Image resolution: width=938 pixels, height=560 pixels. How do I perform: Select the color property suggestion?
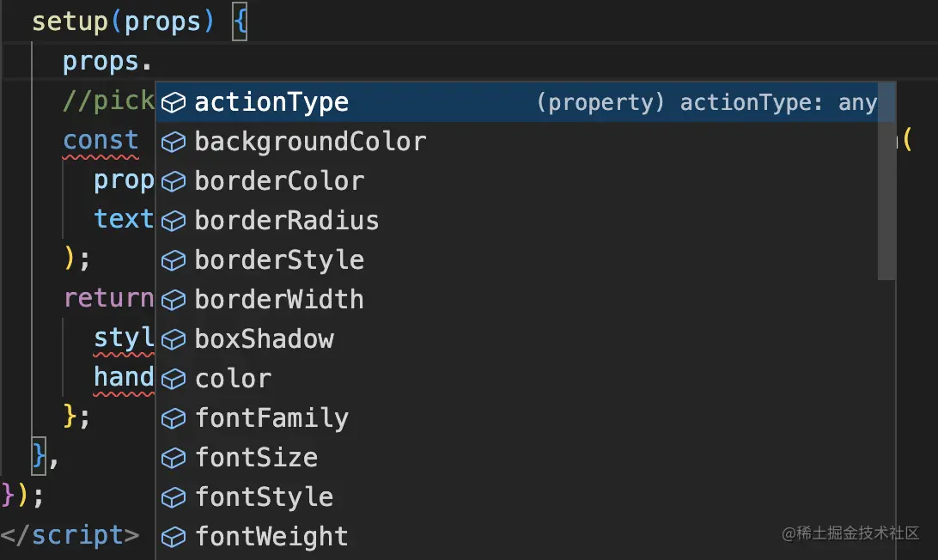click(233, 380)
